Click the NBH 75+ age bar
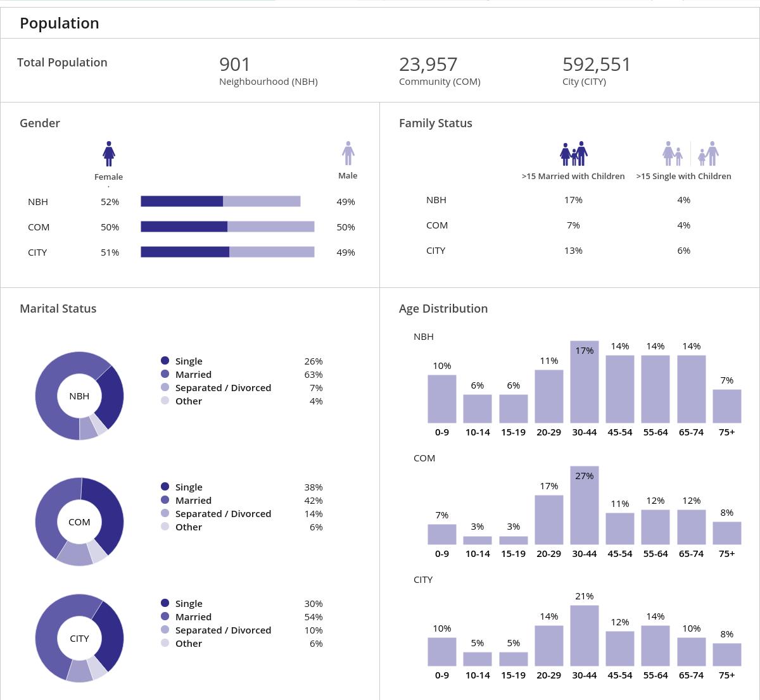The image size is (760, 700). pyautogui.click(x=727, y=406)
